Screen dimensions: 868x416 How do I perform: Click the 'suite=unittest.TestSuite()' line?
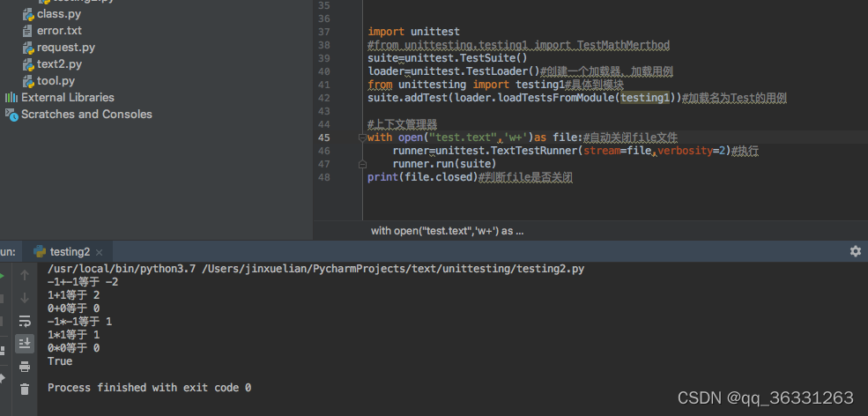(448, 58)
